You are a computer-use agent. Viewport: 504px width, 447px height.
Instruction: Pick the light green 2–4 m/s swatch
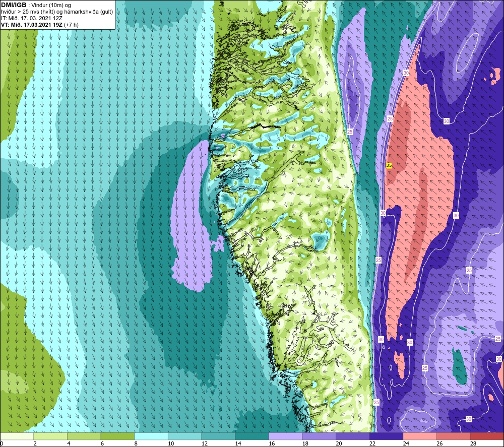pos(50,436)
